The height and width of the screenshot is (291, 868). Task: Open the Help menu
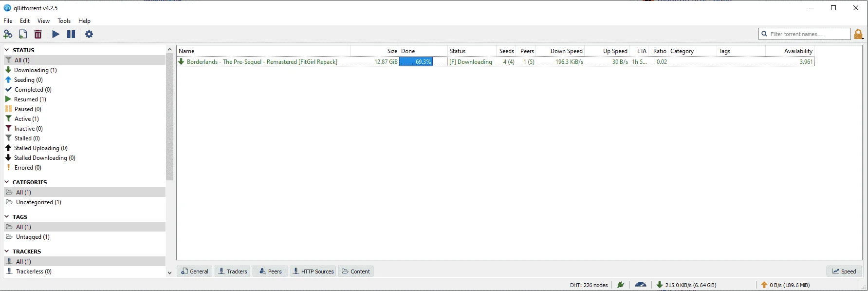(x=85, y=21)
